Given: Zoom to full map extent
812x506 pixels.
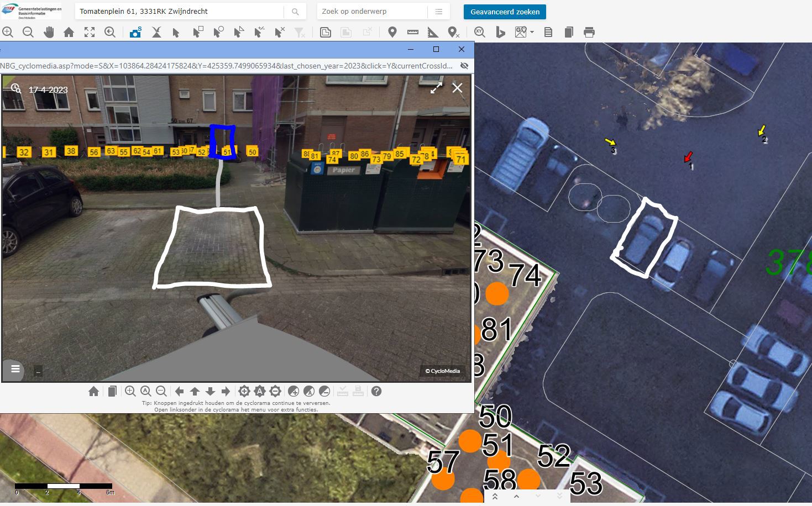Looking at the screenshot, I should 90,33.
